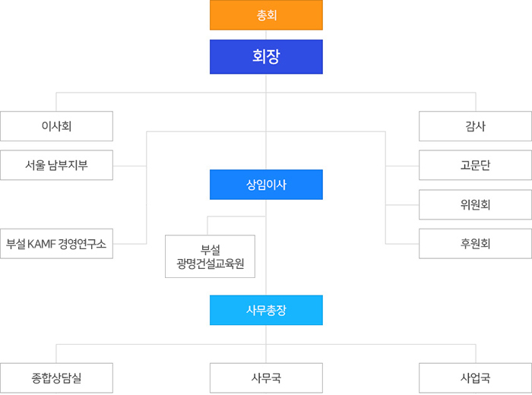The height and width of the screenshot is (395, 532).
Task: Select the 사업국 box
Action: tap(475, 378)
